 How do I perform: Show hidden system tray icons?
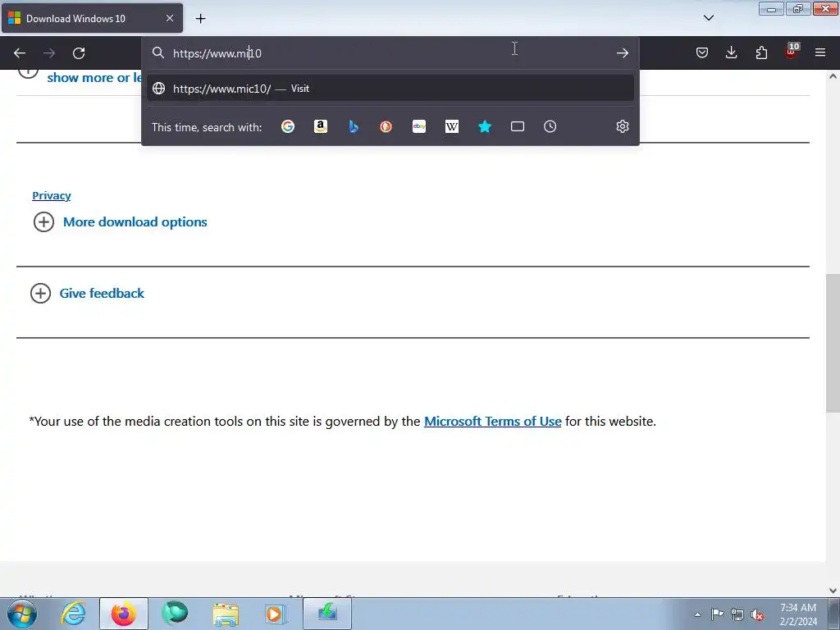pyautogui.click(x=697, y=614)
